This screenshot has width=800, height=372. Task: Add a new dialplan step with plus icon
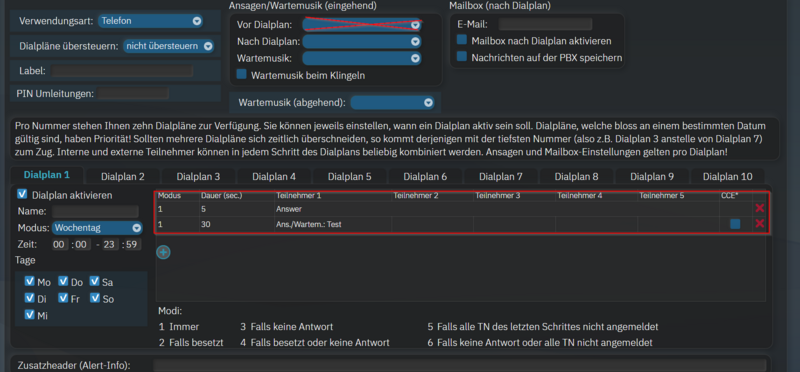pyautogui.click(x=163, y=252)
